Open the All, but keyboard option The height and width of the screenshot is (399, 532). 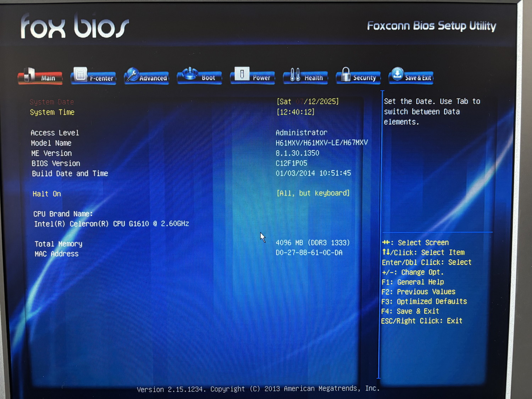click(313, 193)
